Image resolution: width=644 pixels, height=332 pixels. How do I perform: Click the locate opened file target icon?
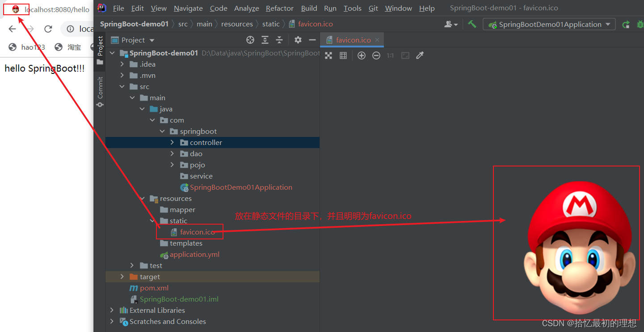250,40
